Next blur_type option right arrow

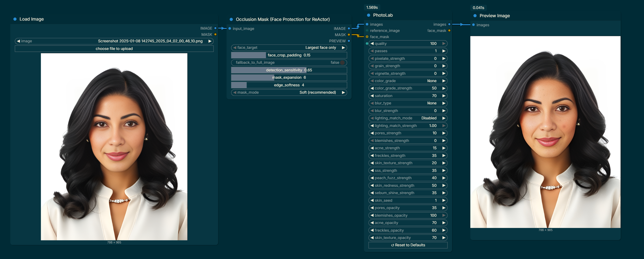(x=444, y=103)
